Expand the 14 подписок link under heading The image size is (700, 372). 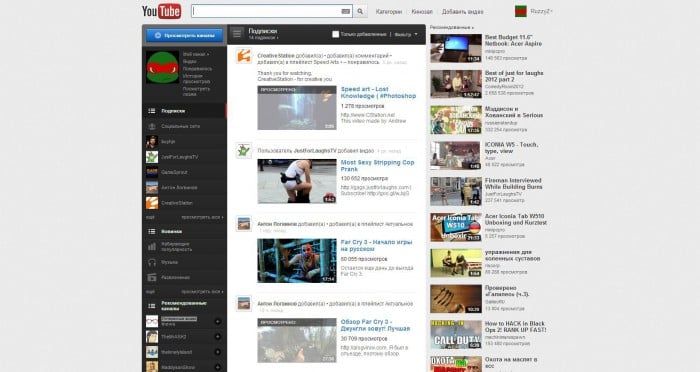(x=263, y=38)
